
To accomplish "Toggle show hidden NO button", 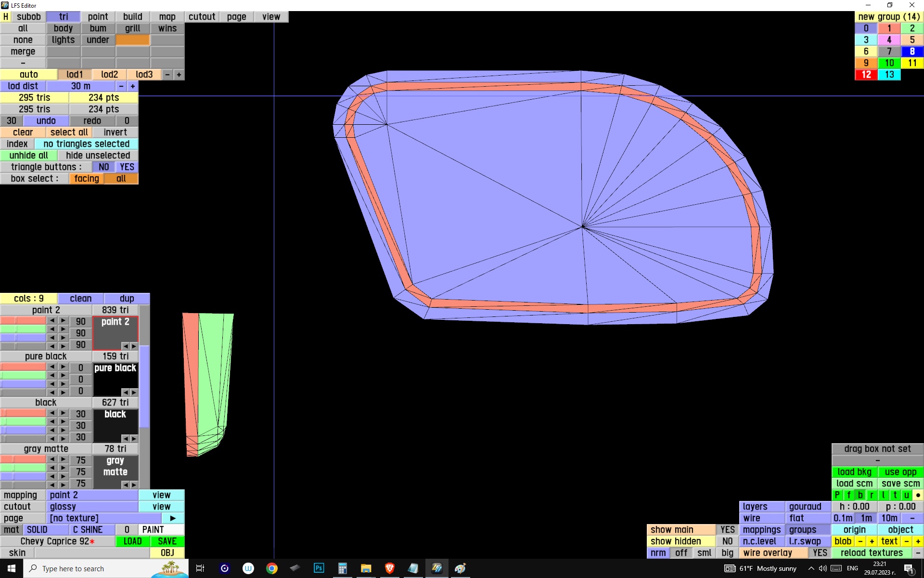I will [x=727, y=541].
